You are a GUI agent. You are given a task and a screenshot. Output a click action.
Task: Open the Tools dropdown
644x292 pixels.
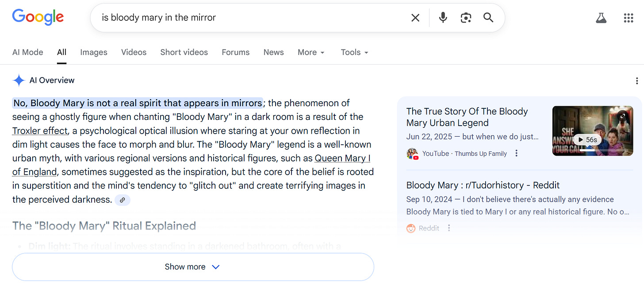[x=354, y=52]
